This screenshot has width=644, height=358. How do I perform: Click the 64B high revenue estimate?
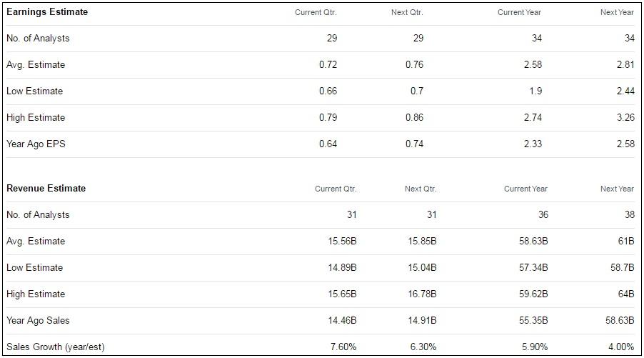pyautogui.click(x=626, y=294)
